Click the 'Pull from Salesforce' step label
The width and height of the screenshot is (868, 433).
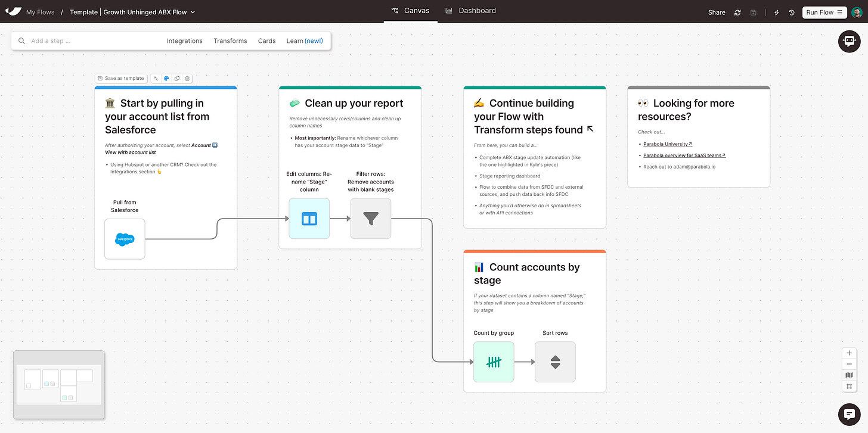pos(125,206)
